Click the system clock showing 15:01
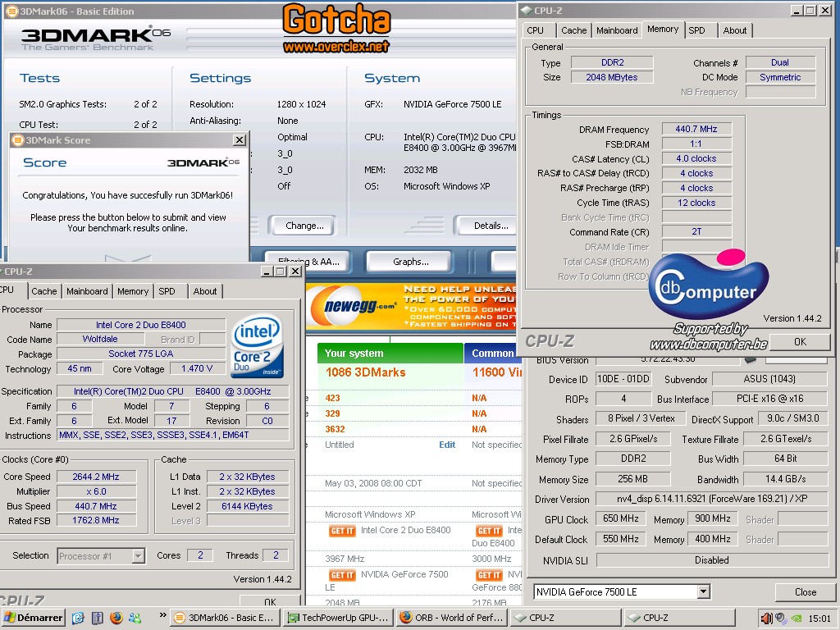 tap(819, 619)
